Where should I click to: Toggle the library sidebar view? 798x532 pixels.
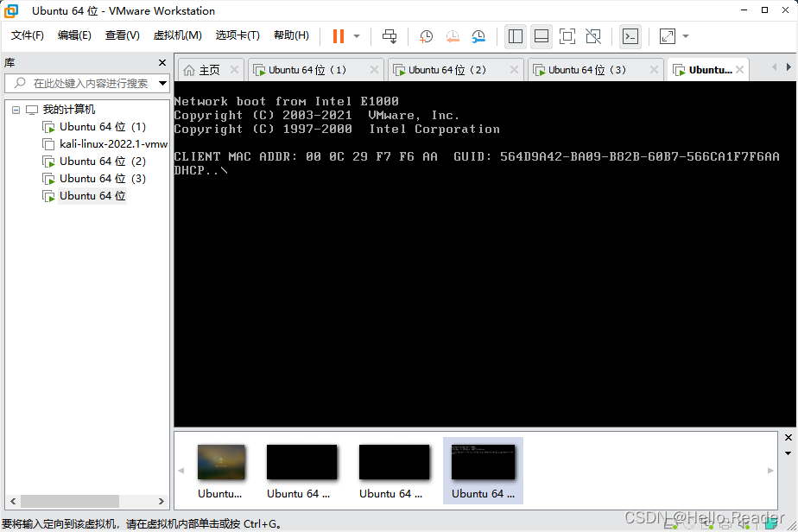tap(516, 36)
